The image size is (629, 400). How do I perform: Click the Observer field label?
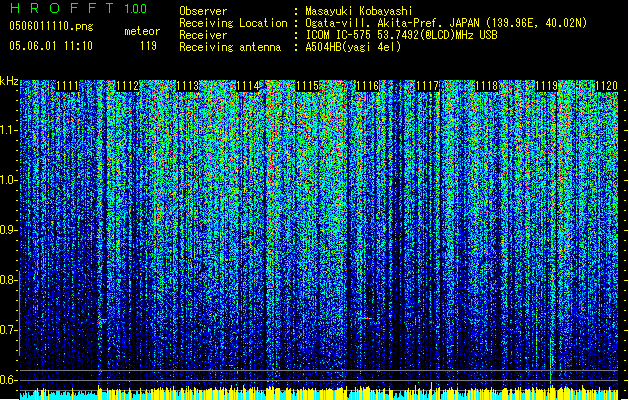(203, 11)
